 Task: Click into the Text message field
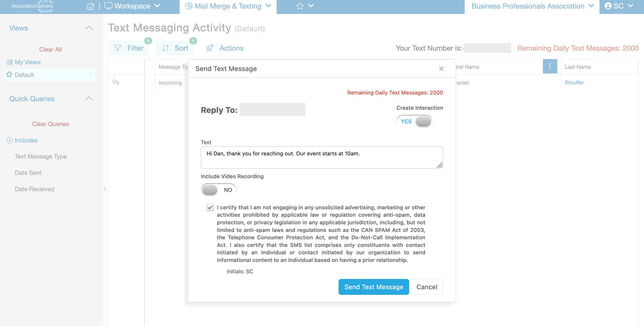click(322, 157)
